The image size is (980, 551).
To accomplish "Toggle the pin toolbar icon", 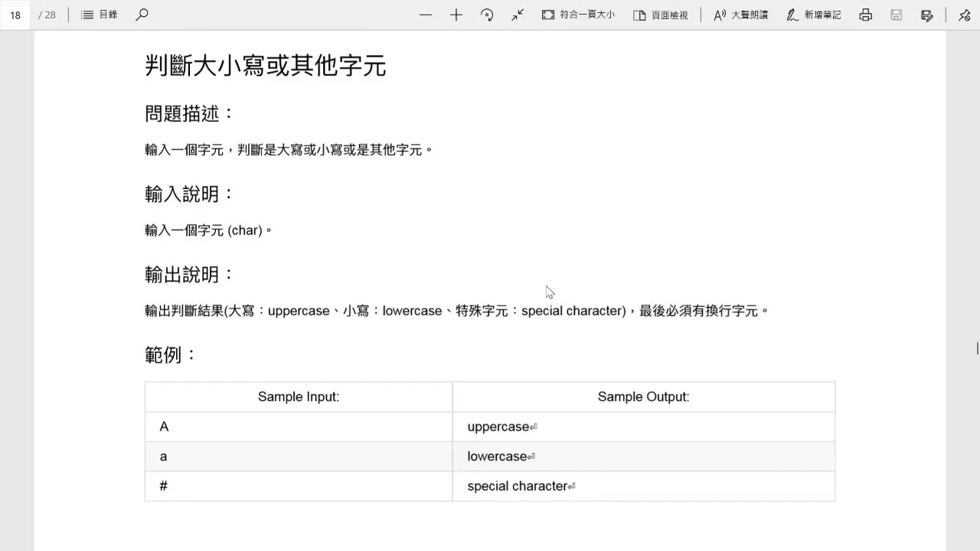I will coord(964,15).
